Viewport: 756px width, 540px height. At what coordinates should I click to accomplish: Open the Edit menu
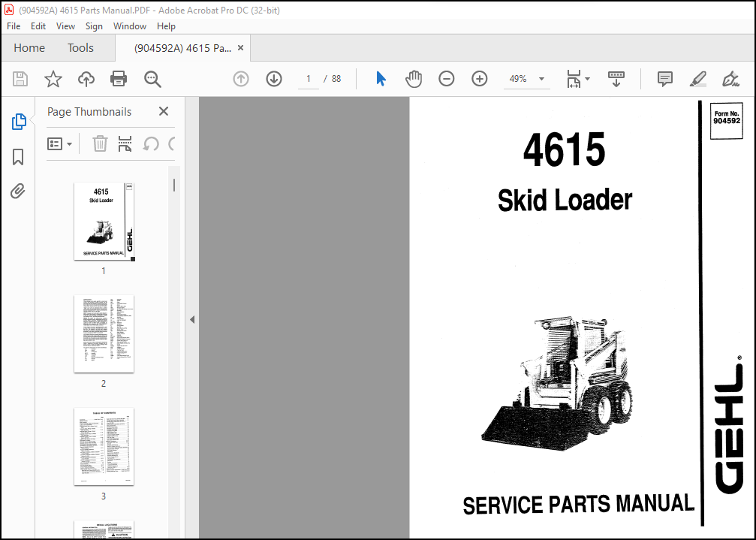pyautogui.click(x=38, y=26)
